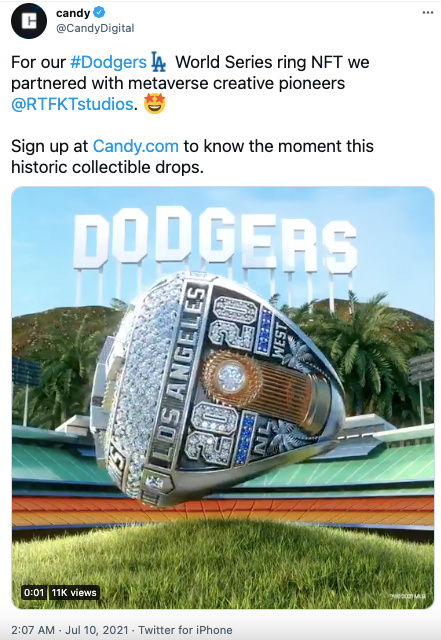
Task: Click the tweet text about historic collectible
Action: pyautogui.click(x=192, y=157)
